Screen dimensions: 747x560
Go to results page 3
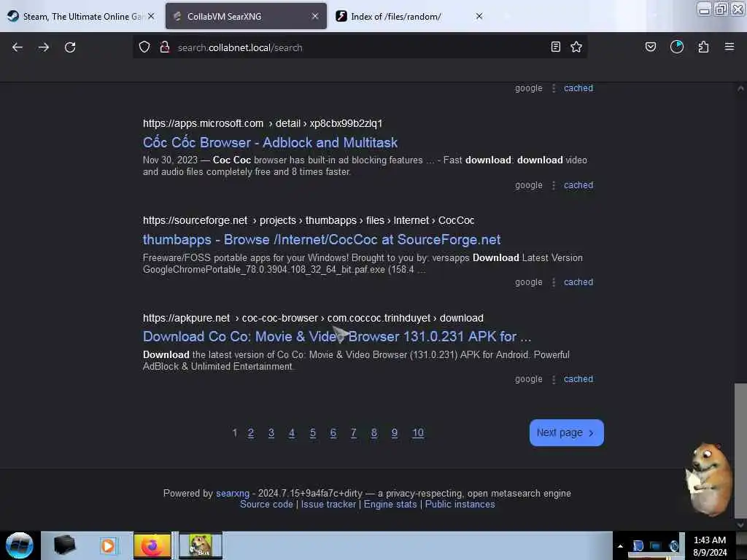pos(271,433)
